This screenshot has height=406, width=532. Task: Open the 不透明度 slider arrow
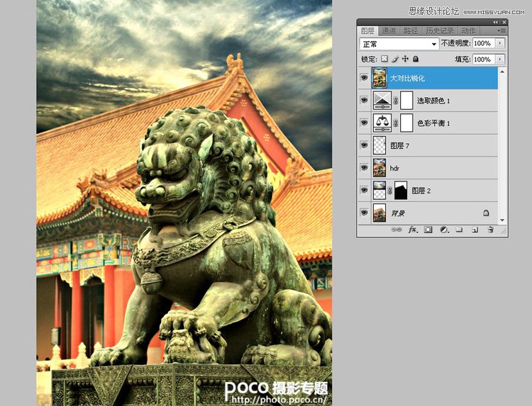coord(500,43)
